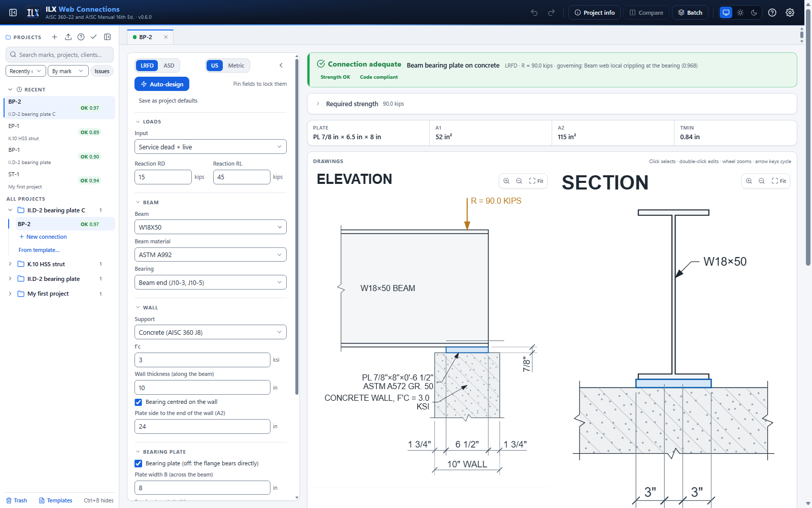Open the Support Concrete dropdown
The height and width of the screenshot is (508, 812).
(x=211, y=332)
